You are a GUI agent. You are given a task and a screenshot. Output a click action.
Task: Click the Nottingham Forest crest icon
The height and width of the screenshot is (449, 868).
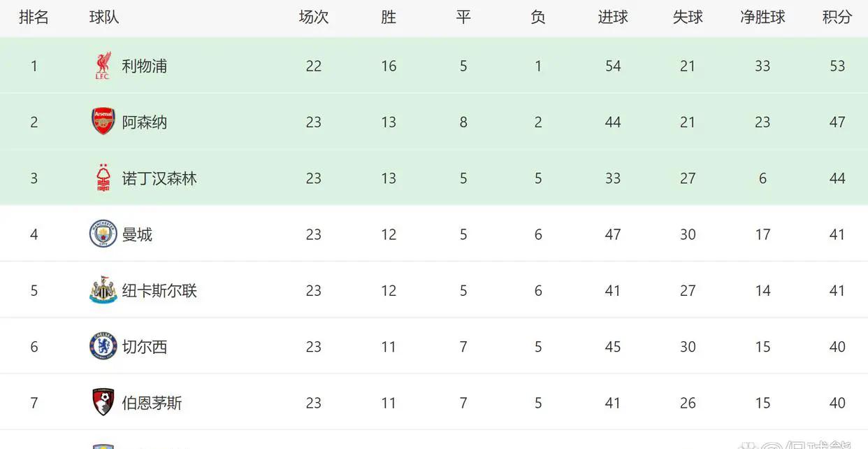tap(103, 178)
